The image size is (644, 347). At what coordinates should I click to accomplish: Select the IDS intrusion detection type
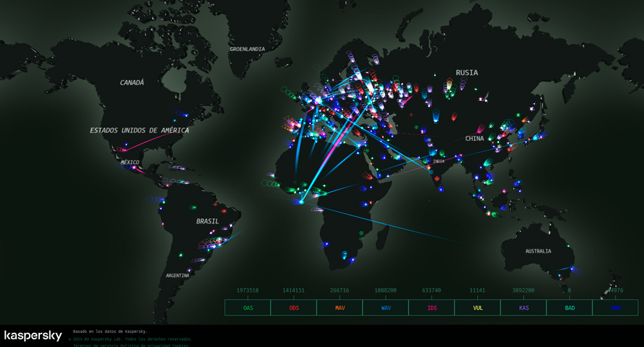[431, 308]
